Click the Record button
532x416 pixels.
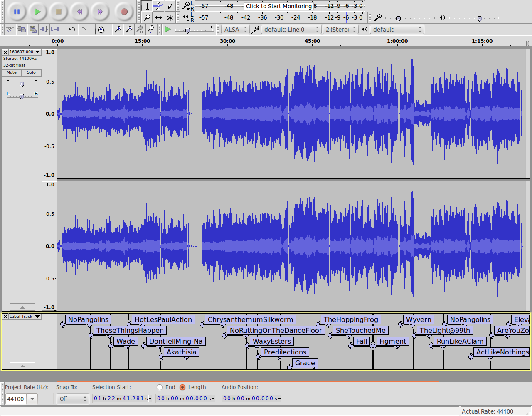pyautogui.click(x=124, y=12)
